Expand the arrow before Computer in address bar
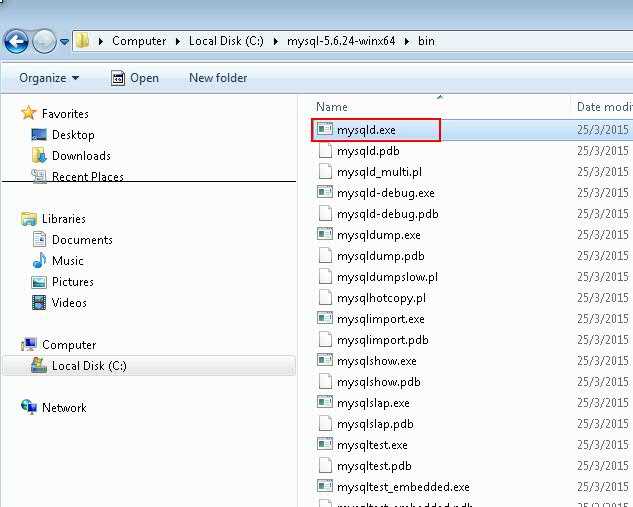 pyautogui.click(x=101, y=41)
